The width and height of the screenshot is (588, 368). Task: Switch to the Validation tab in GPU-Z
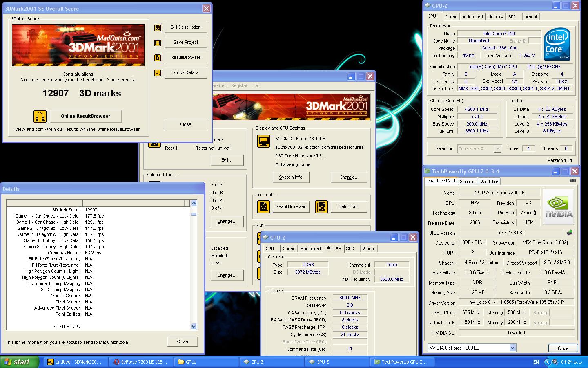point(489,182)
